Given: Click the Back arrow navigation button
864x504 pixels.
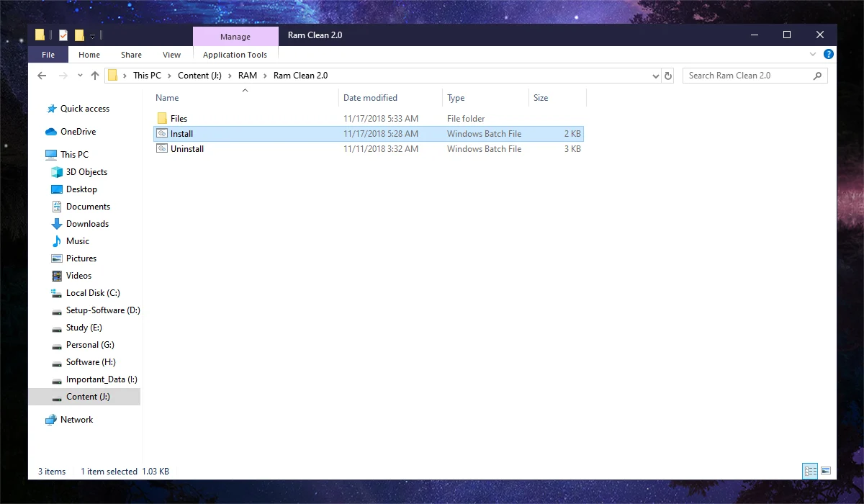Looking at the screenshot, I should [x=42, y=76].
